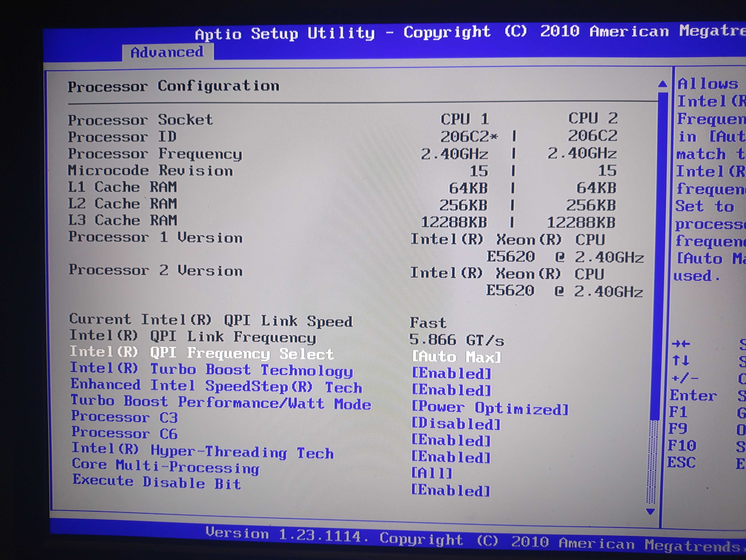Select the Processor C6 label

coord(125,433)
